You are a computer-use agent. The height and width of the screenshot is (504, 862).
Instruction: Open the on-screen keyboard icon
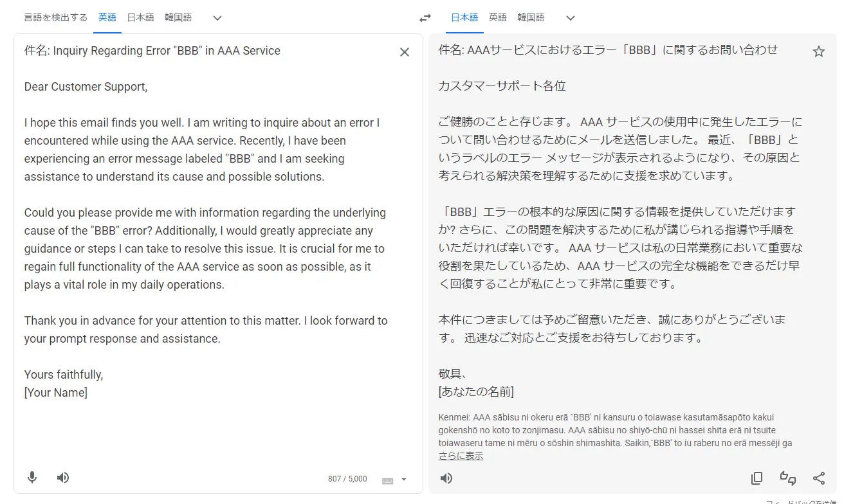(387, 480)
